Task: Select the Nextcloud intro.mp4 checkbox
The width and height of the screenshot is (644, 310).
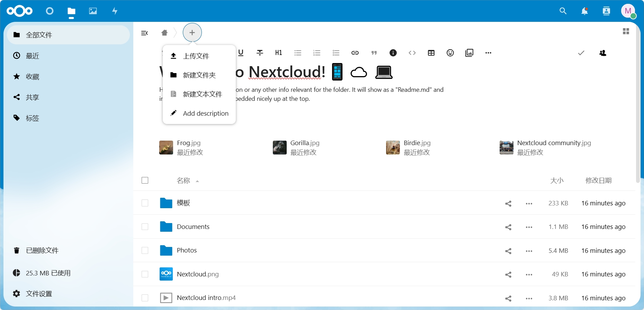Action: [145, 298]
